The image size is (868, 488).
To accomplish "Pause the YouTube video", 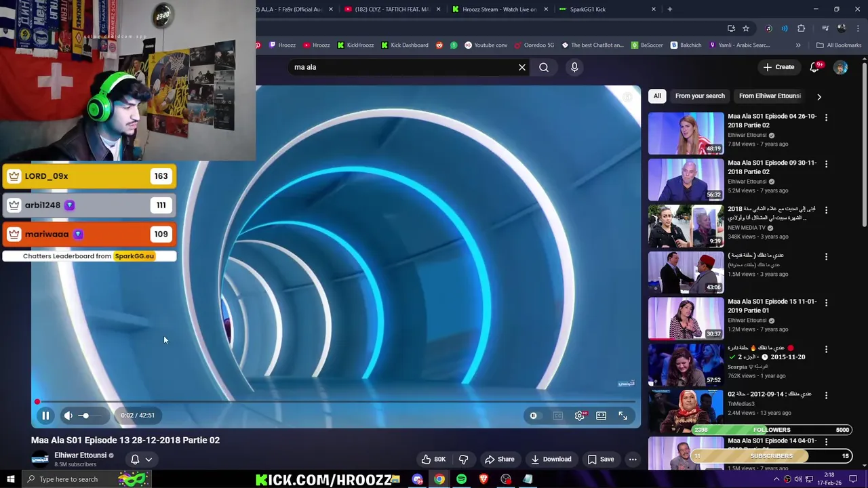I will tap(45, 415).
